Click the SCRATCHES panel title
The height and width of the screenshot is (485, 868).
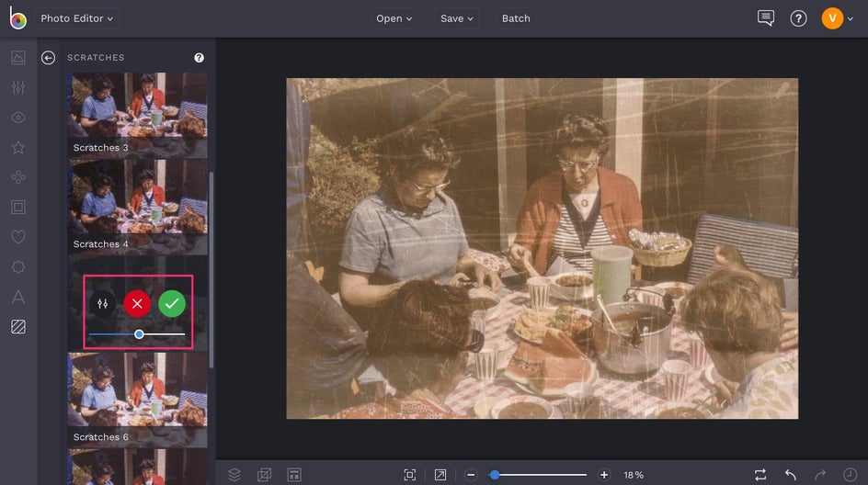96,58
